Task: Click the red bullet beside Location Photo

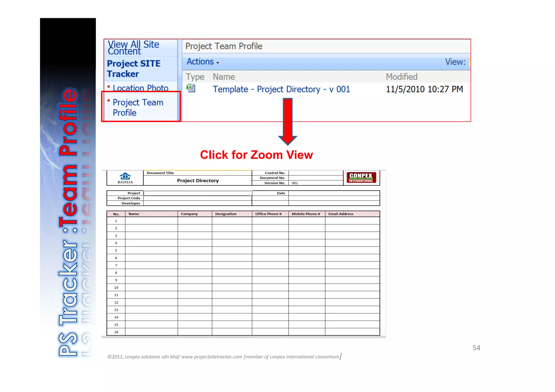Action: coord(109,87)
